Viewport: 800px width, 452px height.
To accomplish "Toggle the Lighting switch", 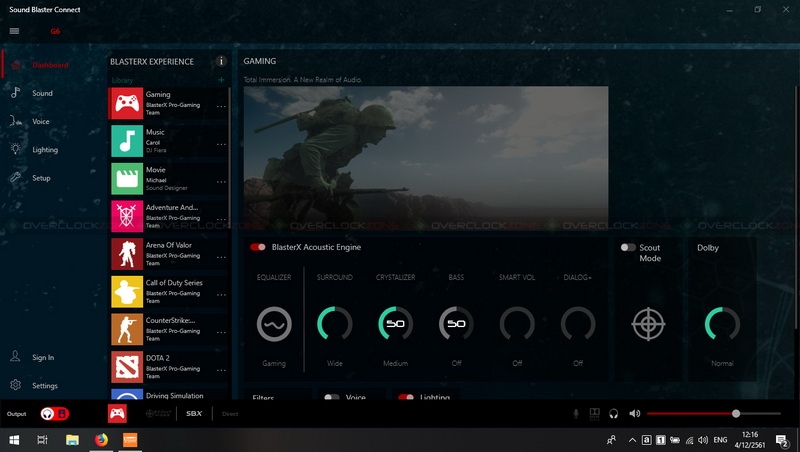I will 406,396.
